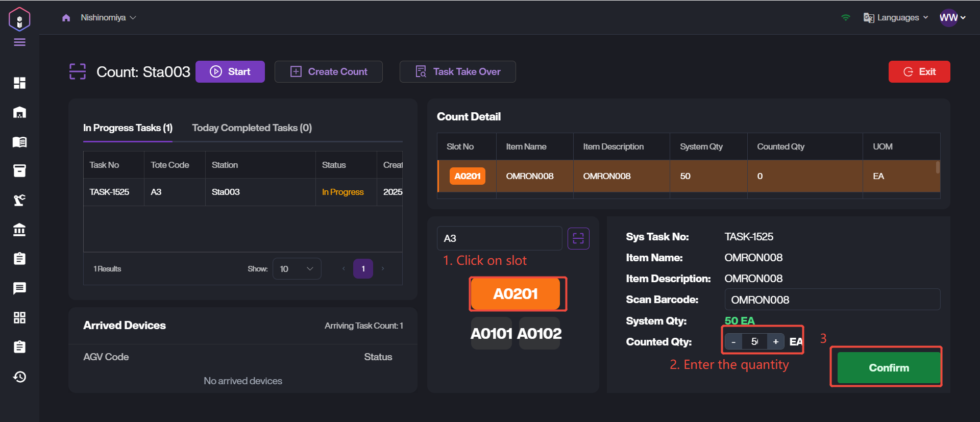Expand the Show 10 page size dropdown
This screenshot has width=980, height=422.
[x=297, y=269]
